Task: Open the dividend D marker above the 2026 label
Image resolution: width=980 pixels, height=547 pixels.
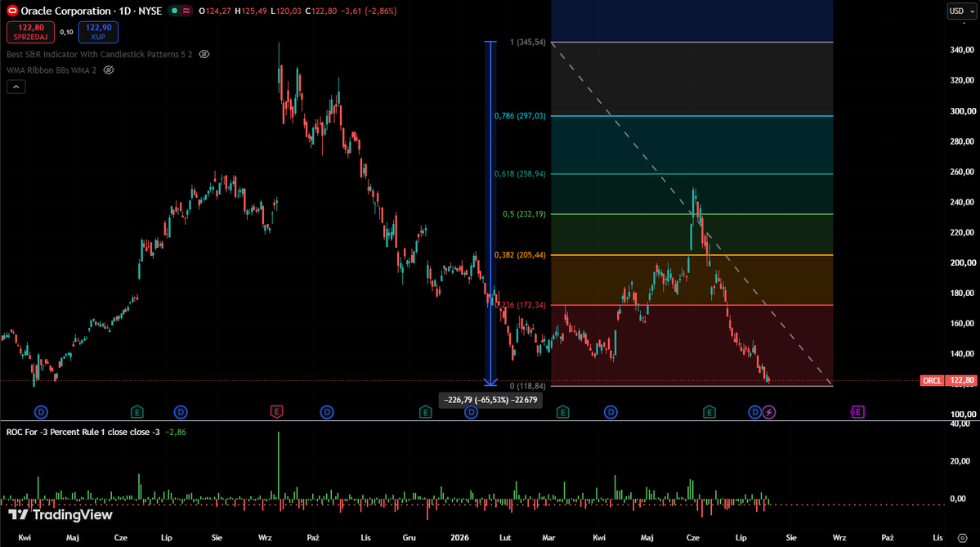Action: [472, 412]
